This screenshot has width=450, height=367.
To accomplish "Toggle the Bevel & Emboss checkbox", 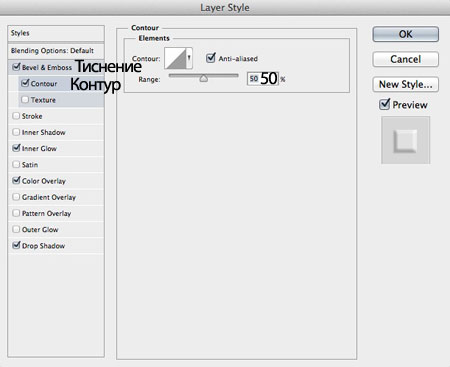I will (16, 67).
